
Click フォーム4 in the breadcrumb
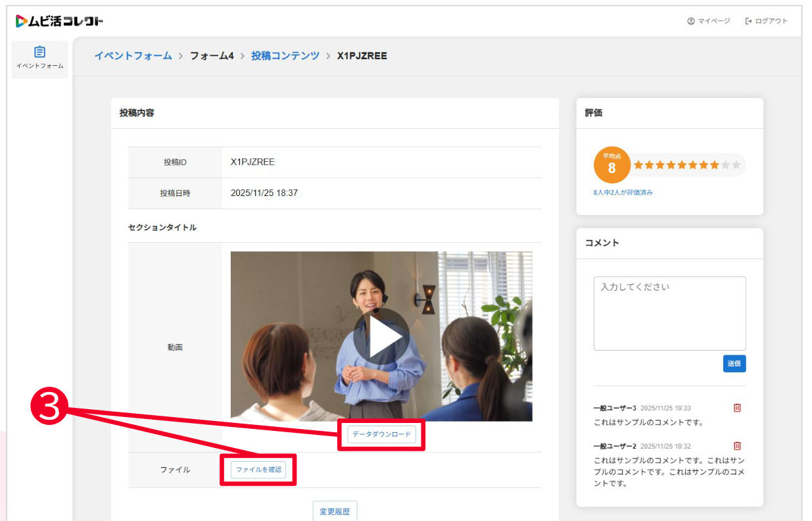click(212, 56)
